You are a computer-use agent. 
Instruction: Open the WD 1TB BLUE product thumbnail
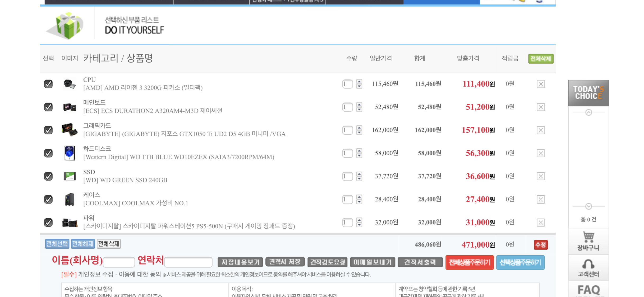click(x=70, y=153)
